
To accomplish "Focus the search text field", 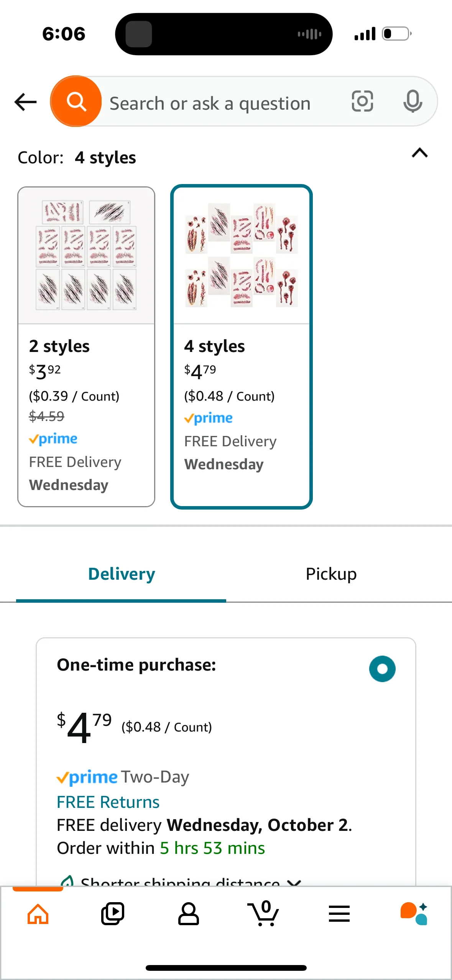I will [222, 104].
